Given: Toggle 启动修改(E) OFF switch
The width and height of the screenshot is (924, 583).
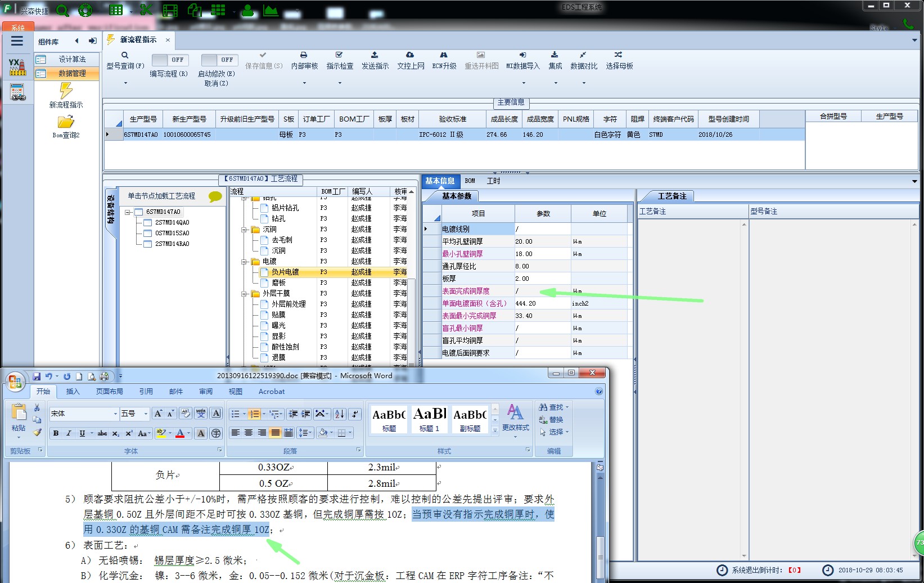Looking at the screenshot, I should 219,60.
